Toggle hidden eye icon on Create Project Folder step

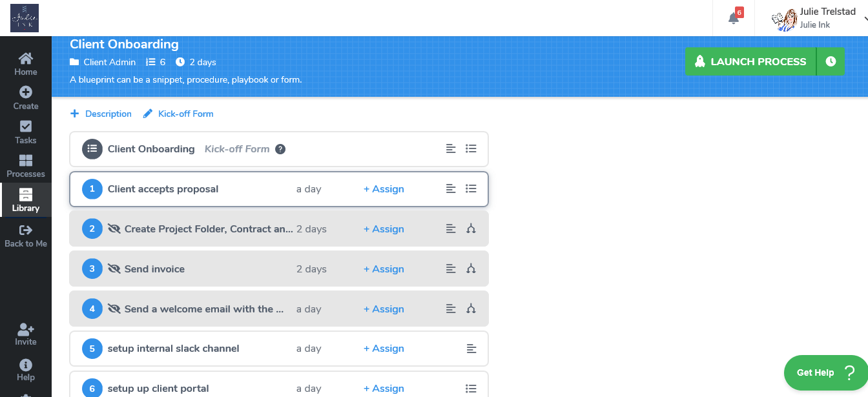point(114,229)
